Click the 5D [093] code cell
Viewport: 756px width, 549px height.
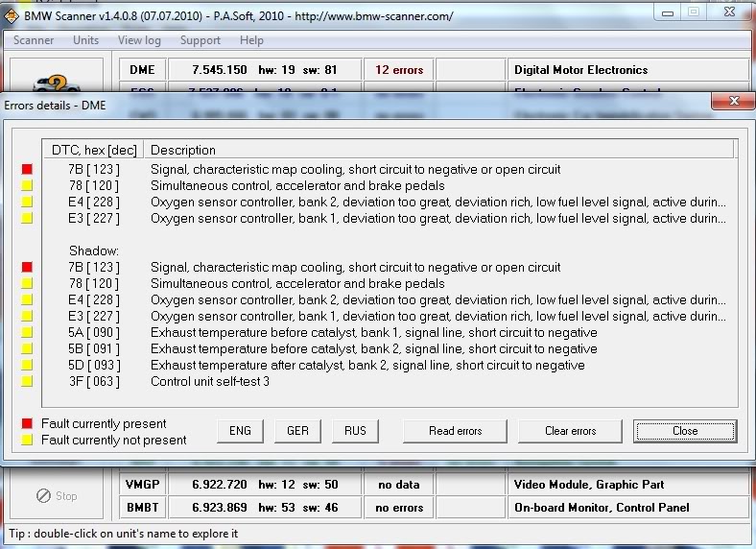(x=93, y=365)
